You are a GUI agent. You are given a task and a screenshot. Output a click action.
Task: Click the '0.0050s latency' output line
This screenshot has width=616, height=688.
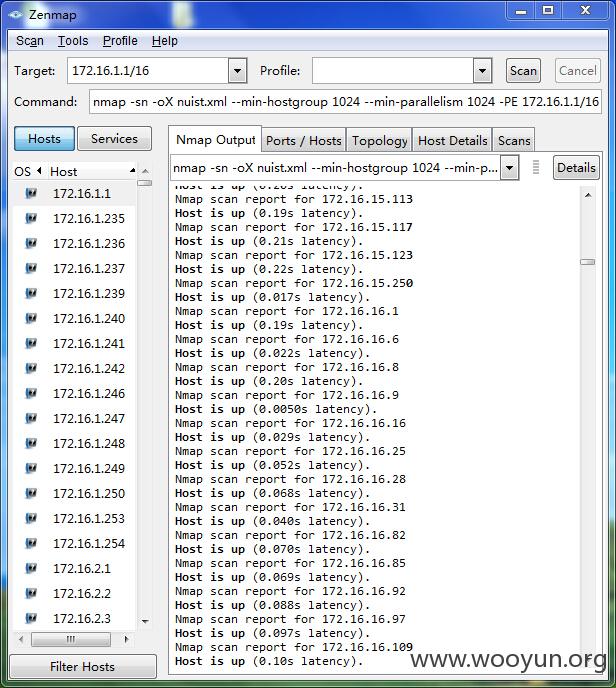pos(276,409)
